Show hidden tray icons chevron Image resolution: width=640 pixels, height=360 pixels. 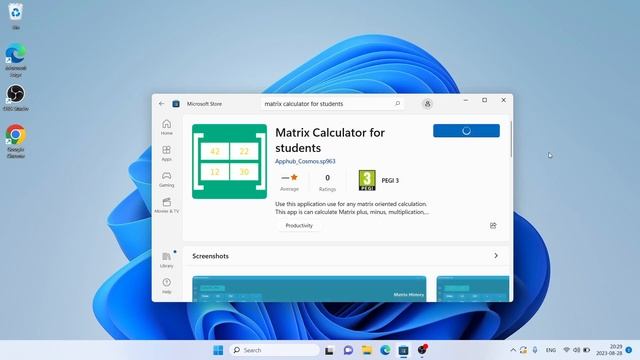(513, 350)
